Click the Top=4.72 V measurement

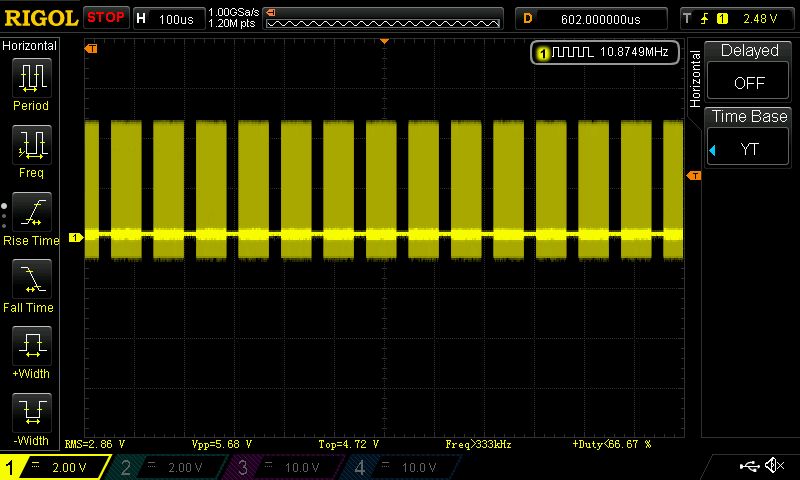348,444
